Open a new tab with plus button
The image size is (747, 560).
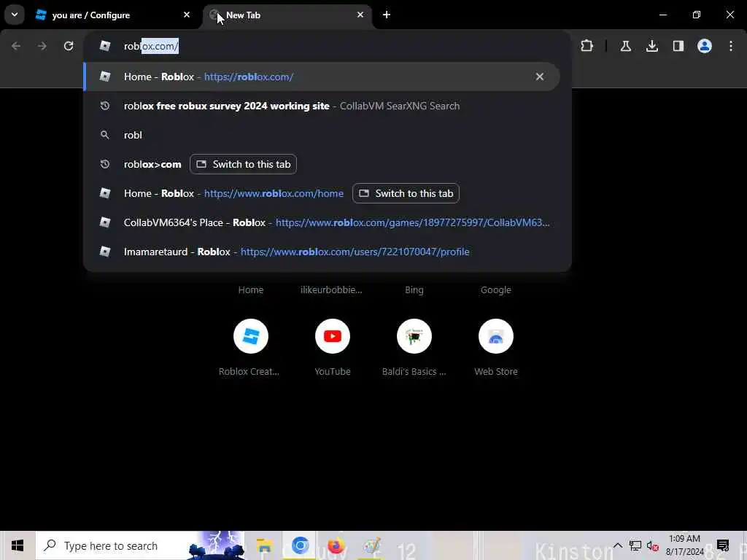coord(387,15)
